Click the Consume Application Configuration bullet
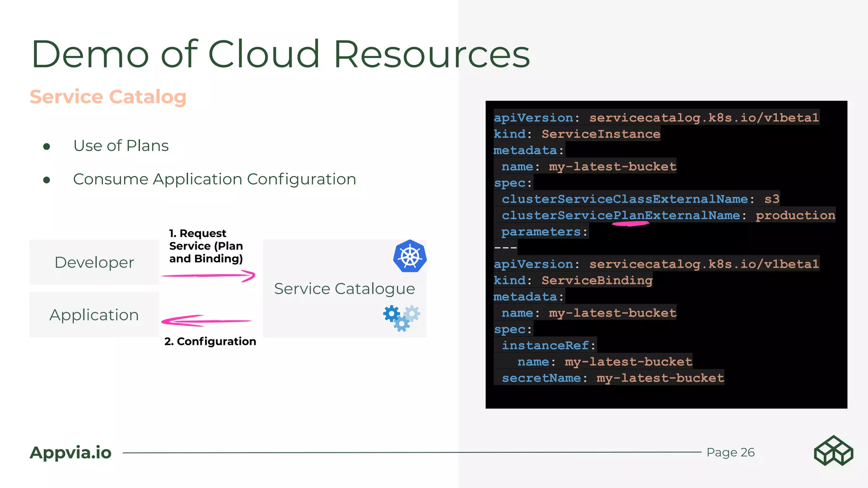The width and height of the screenshot is (868, 488). 214,179
